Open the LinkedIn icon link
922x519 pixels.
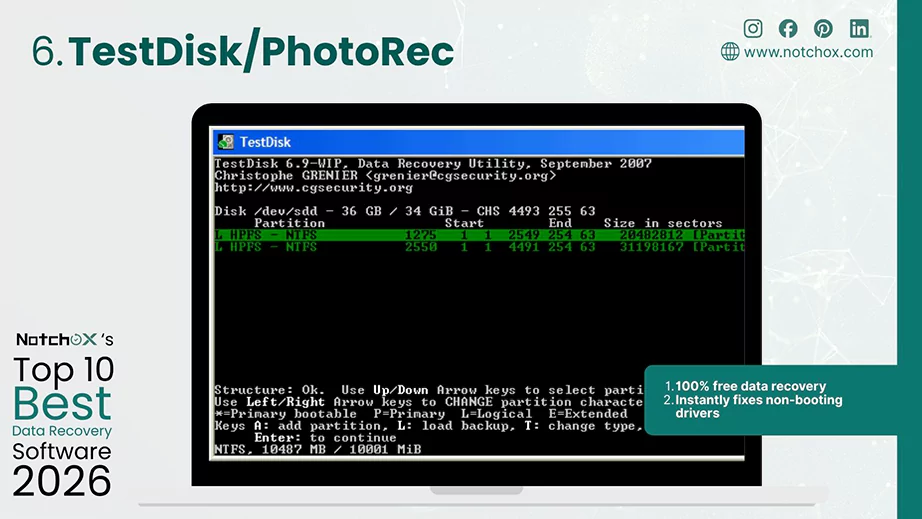[859, 28]
